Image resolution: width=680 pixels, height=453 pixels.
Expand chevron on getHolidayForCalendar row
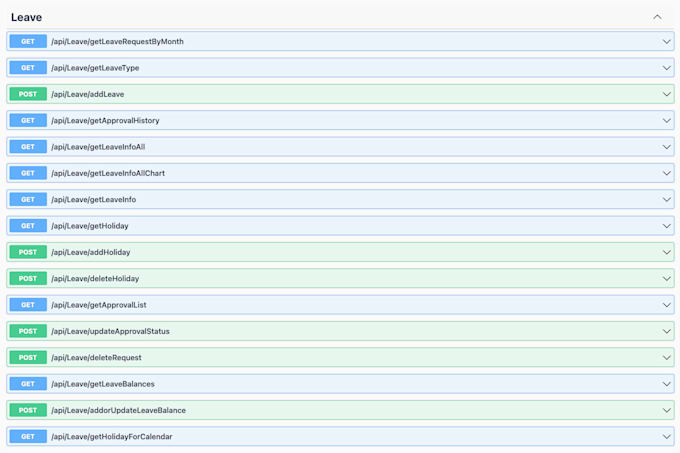click(667, 437)
